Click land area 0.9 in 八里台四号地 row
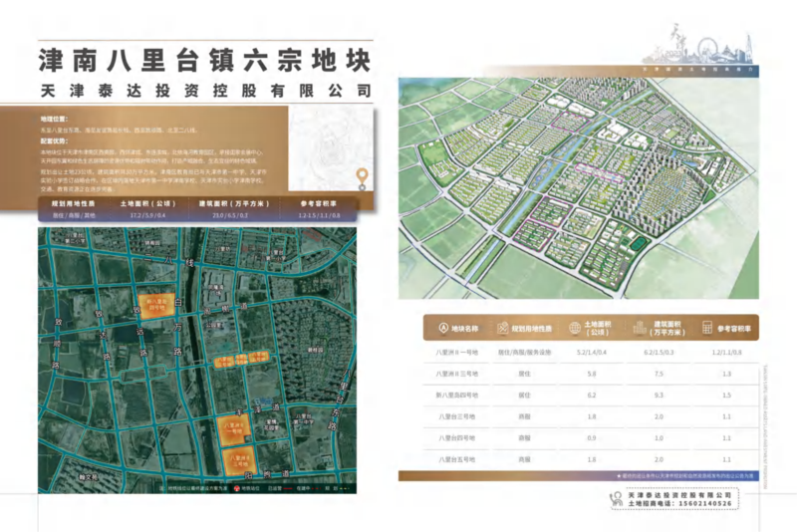This screenshot has width=797, height=532. (x=592, y=437)
